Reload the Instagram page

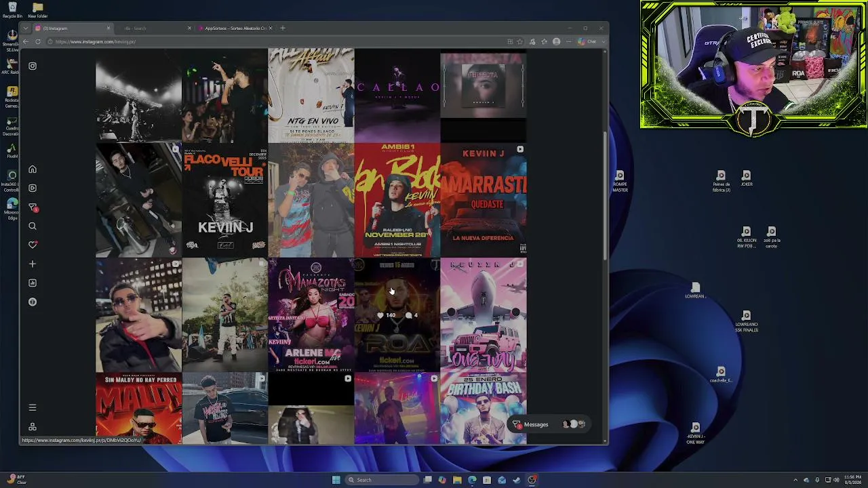[38, 41]
